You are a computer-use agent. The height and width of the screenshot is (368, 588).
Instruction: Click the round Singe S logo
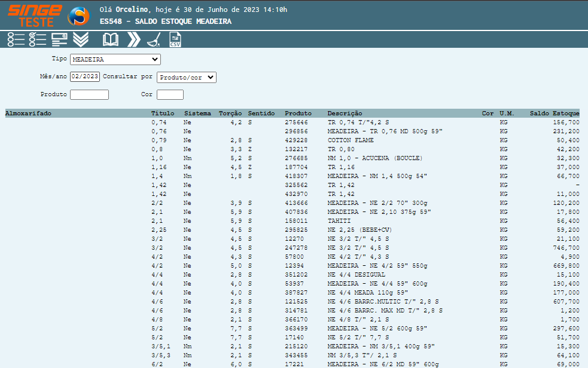pyautogui.click(x=78, y=16)
